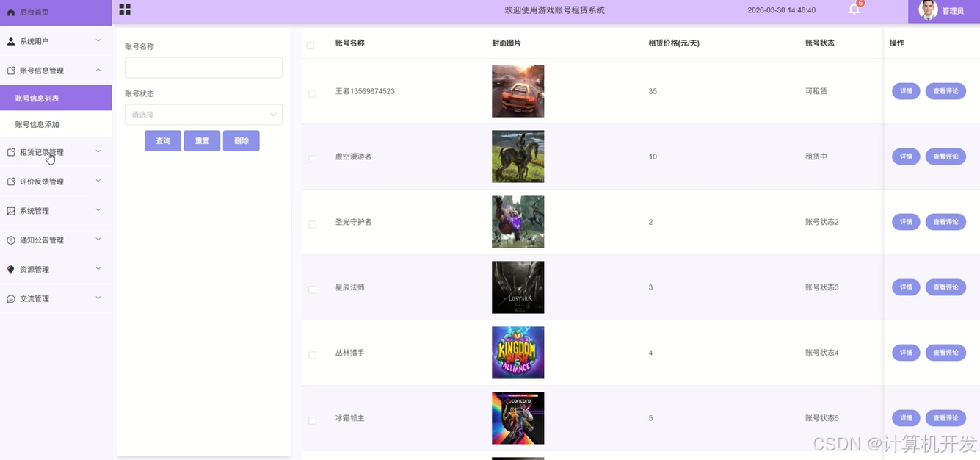
Task: Click the icon beside 评价反馈管理
Action: (x=11, y=182)
